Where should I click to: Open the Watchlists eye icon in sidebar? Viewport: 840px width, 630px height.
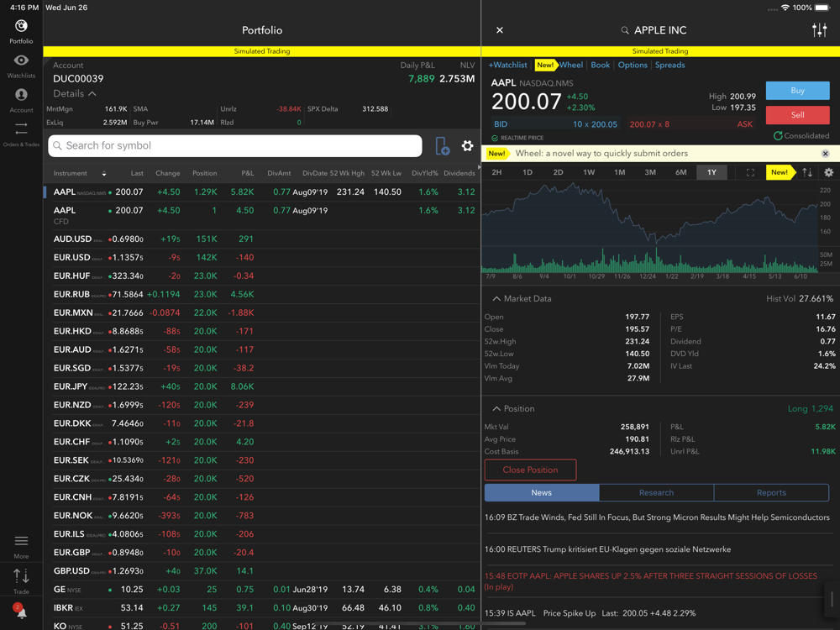click(x=21, y=61)
